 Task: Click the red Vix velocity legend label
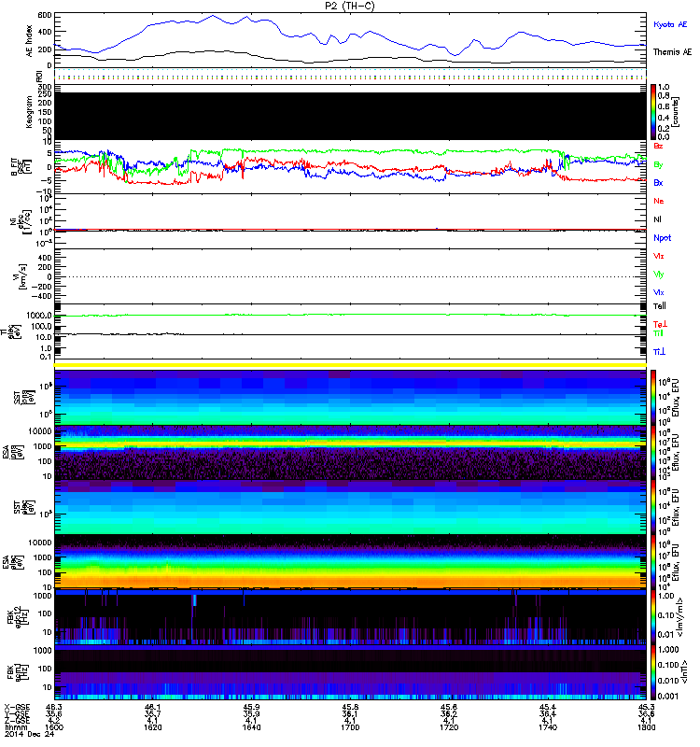pyautogui.click(x=659, y=256)
